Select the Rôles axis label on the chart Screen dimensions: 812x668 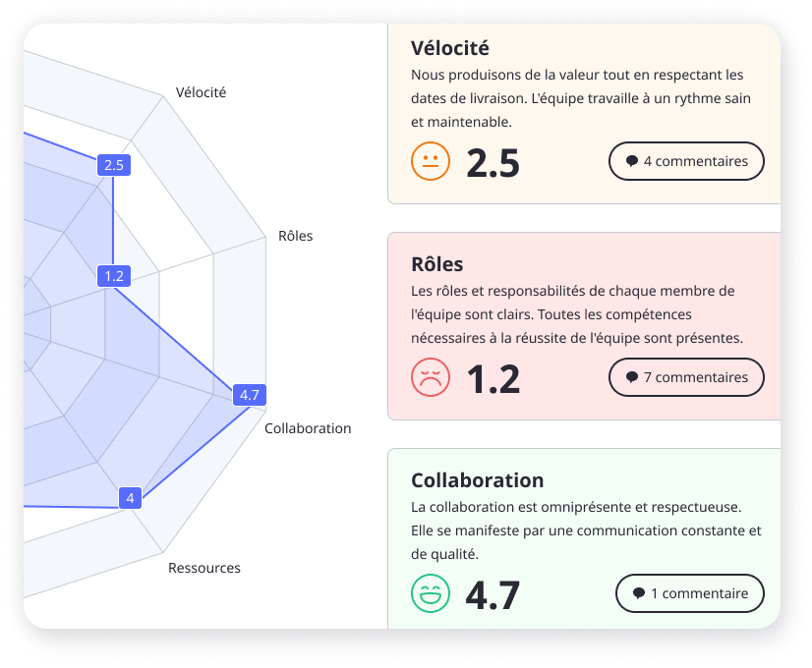pos(295,236)
